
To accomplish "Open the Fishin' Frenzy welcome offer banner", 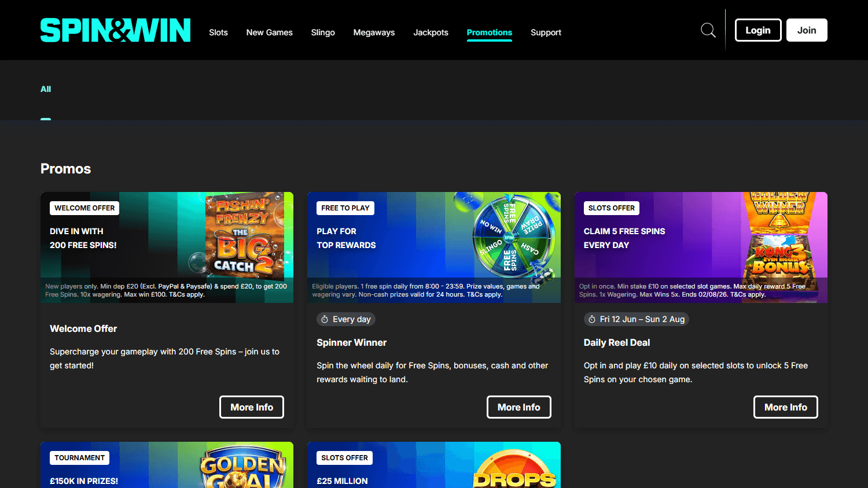I will click(x=167, y=247).
